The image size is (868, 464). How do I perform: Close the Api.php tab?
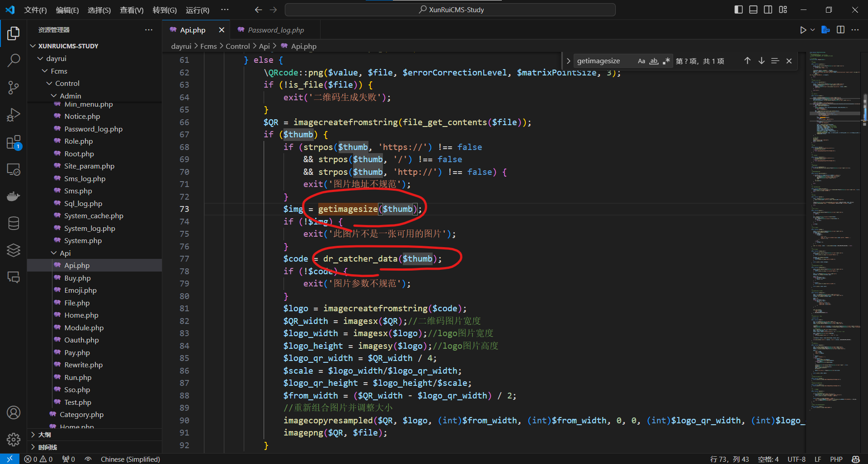(x=222, y=30)
